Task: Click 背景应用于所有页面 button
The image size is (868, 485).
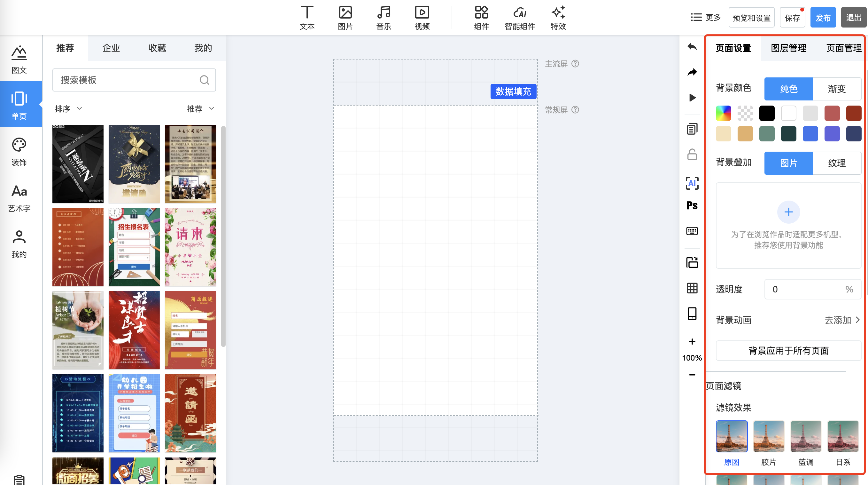Action: [788, 350]
